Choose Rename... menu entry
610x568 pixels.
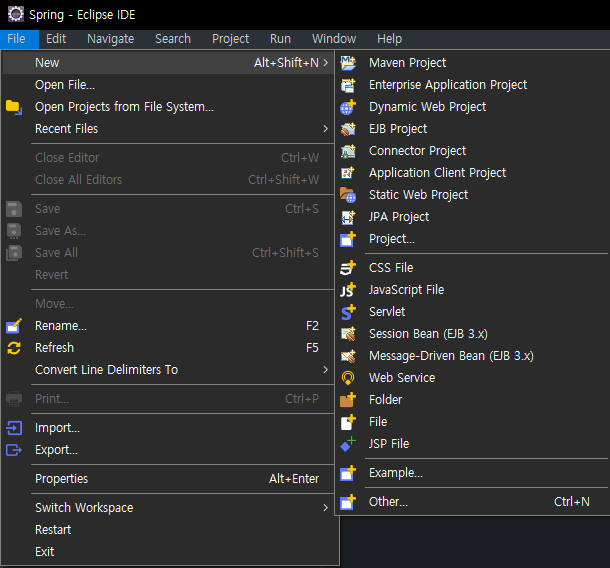pos(168,326)
